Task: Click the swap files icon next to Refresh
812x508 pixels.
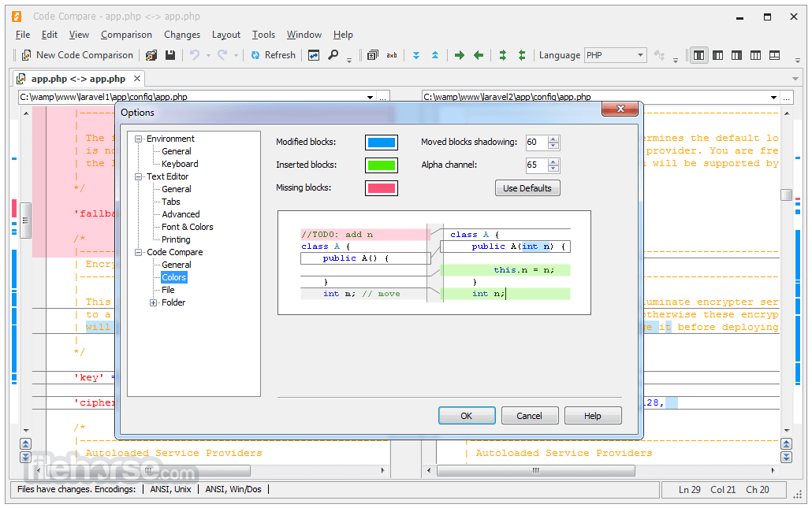Action: point(314,55)
